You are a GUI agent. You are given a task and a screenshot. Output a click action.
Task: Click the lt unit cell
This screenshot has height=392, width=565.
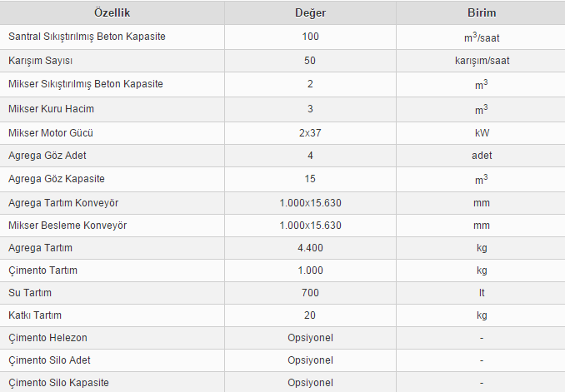click(482, 293)
